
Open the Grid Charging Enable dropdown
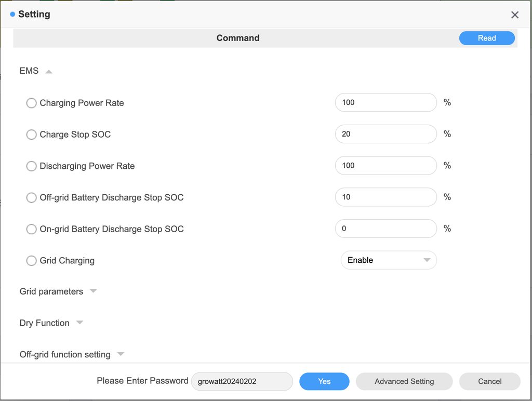(388, 260)
